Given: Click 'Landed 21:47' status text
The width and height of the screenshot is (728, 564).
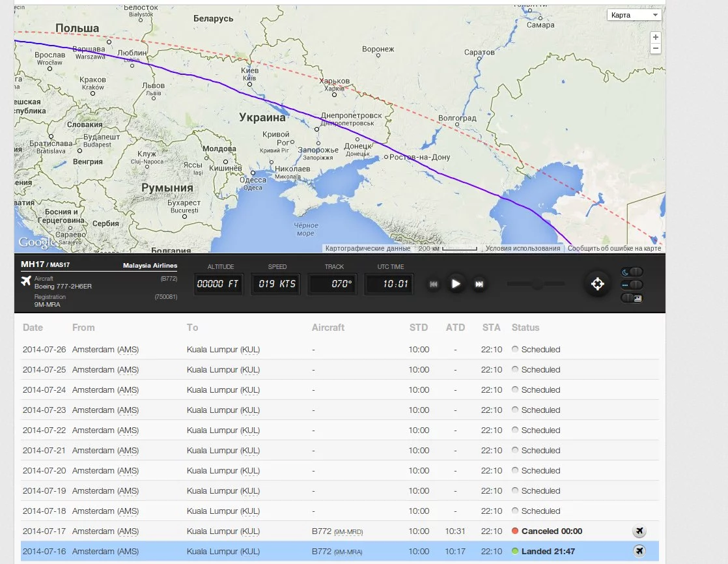Looking at the screenshot, I should [548, 552].
